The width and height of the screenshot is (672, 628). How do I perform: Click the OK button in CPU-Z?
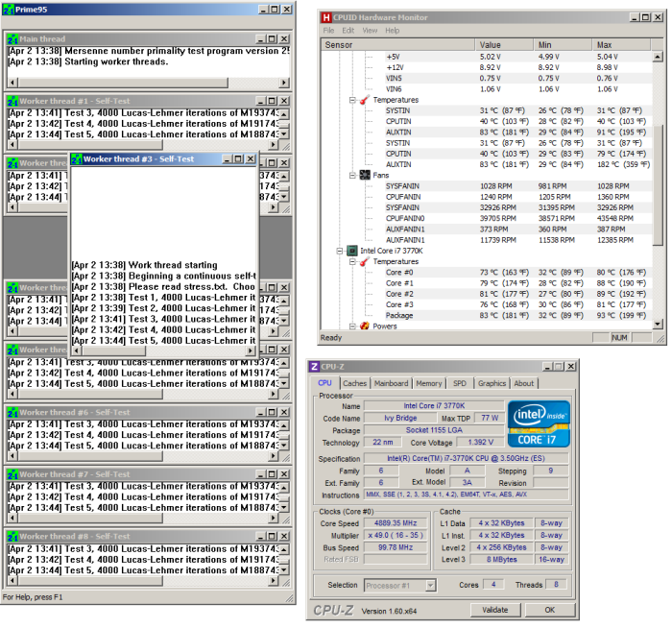[x=550, y=610]
